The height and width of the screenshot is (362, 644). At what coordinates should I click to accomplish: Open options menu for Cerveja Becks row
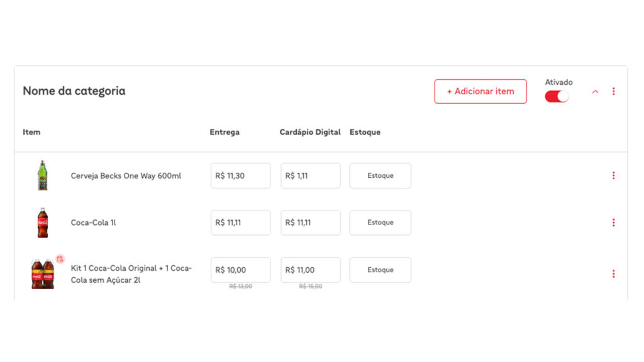(614, 176)
